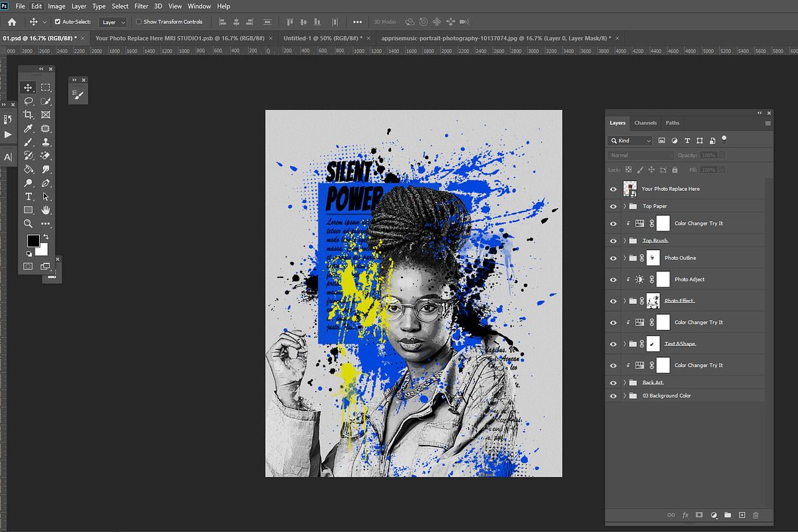Select the Move tool in the toolbox
Screen dimensions: 798x532
(29, 88)
